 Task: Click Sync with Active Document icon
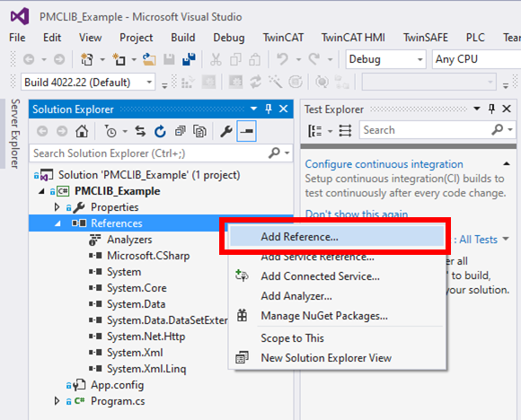(x=140, y=132)
